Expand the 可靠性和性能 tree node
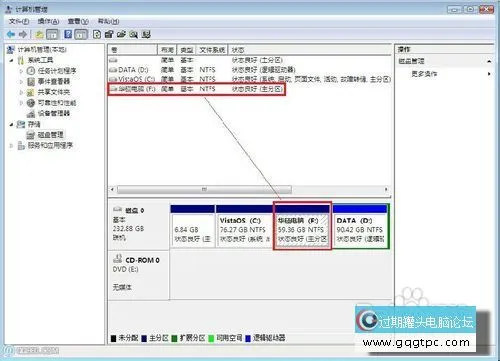The image size is (500, 361). [x=21, y=103]
